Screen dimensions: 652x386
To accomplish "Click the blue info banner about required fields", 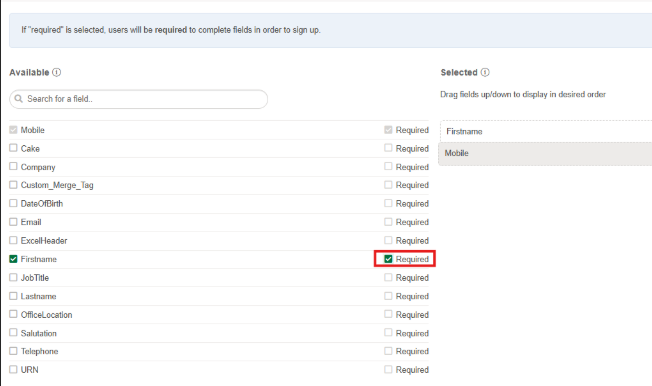I will [331, 30].
